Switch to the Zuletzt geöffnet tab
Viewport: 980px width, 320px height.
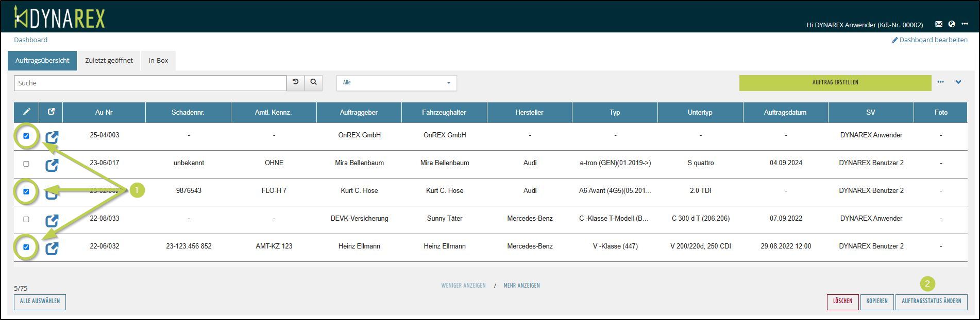point(109,61)
